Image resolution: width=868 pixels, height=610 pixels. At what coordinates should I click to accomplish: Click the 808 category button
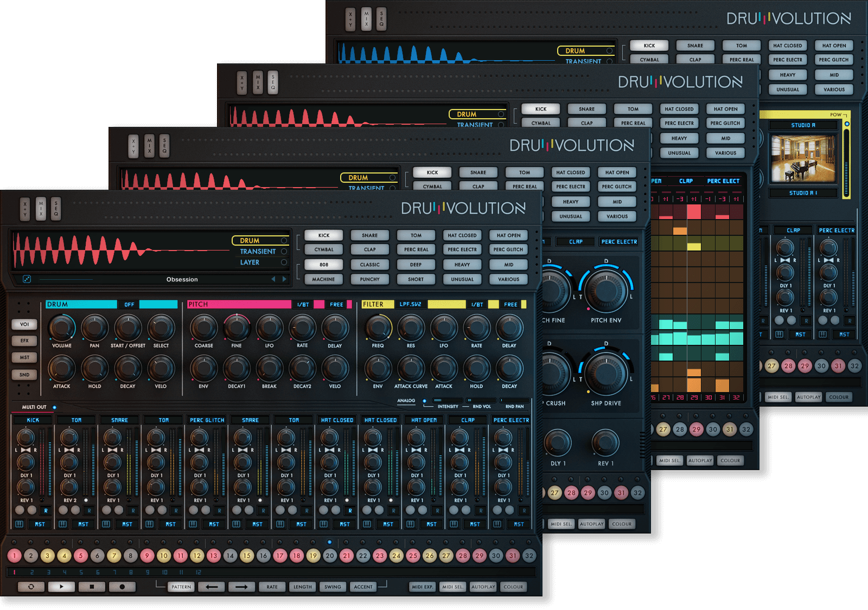click(x=323, y=265)
